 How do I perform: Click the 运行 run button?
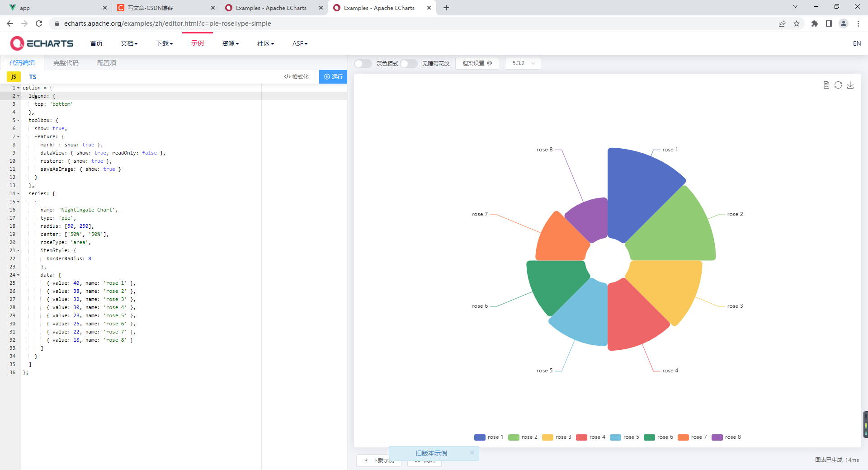coord(333,77)
